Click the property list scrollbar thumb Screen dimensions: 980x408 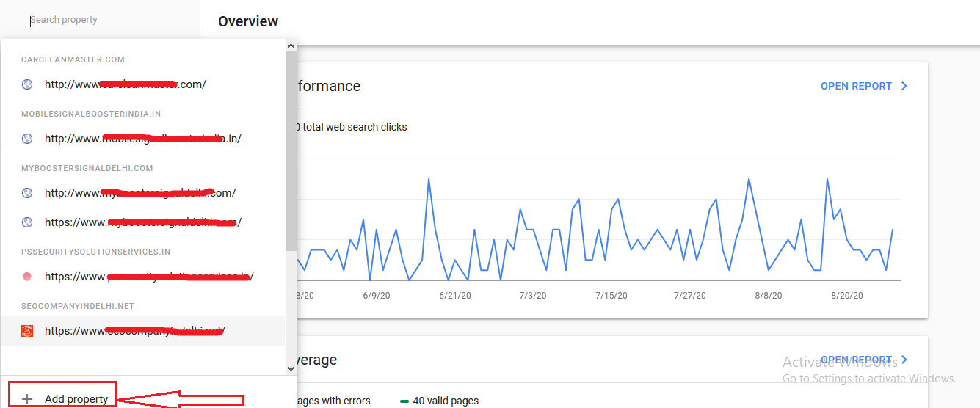tap(291, 151)
